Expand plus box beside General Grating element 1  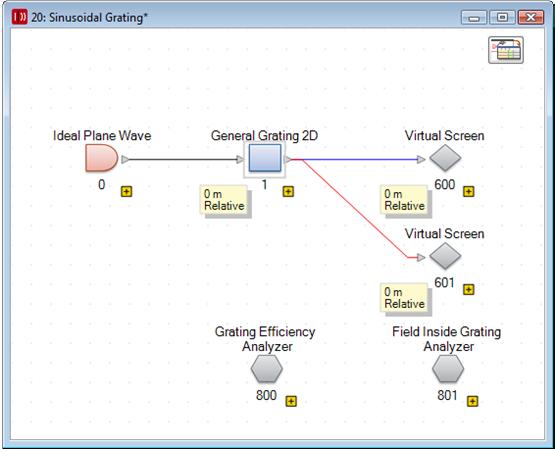[288, 191]
